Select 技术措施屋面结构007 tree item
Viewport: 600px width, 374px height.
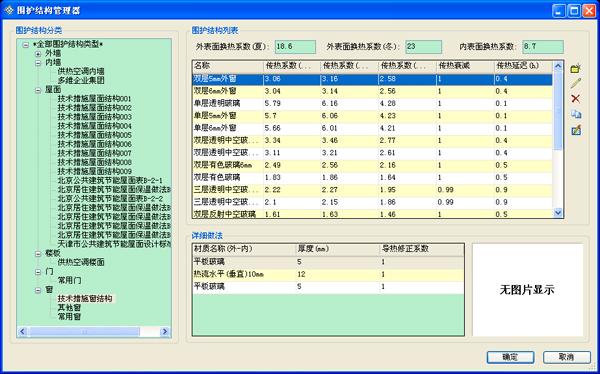(95, 153)
